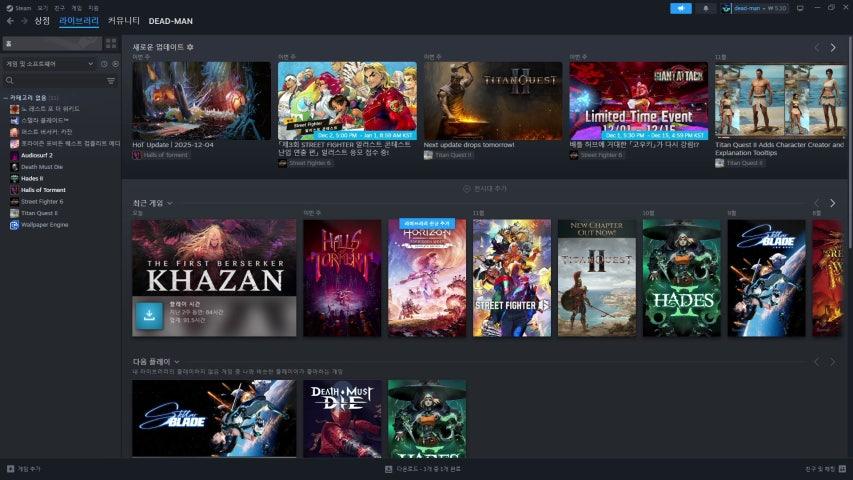This screenshot has height=480, width=853.
Task: Open the HoT Update 2025-12-04 news card
Action: [201, 101]
